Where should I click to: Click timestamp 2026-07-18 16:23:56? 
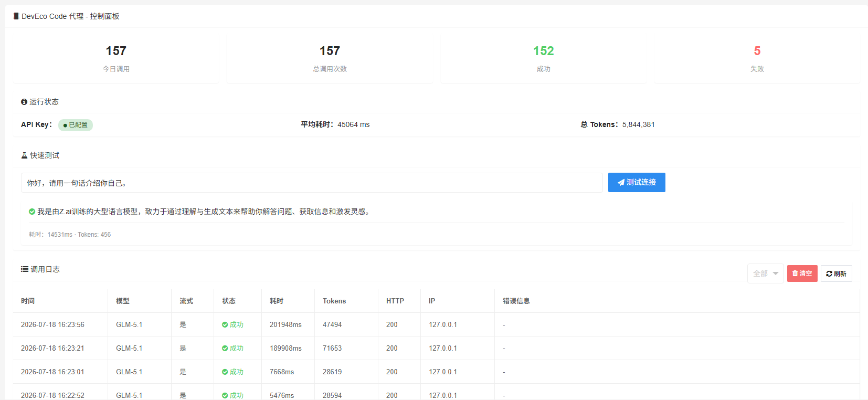coord(52,325)
